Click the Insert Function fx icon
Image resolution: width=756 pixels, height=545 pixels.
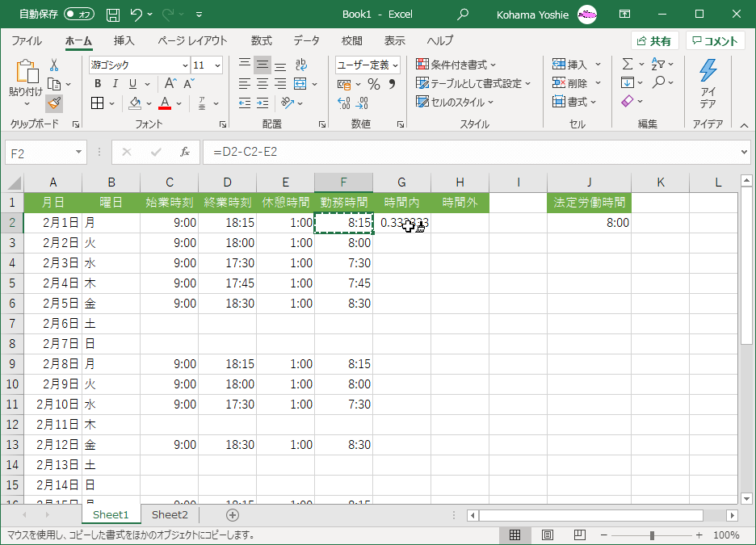point(185,153)
